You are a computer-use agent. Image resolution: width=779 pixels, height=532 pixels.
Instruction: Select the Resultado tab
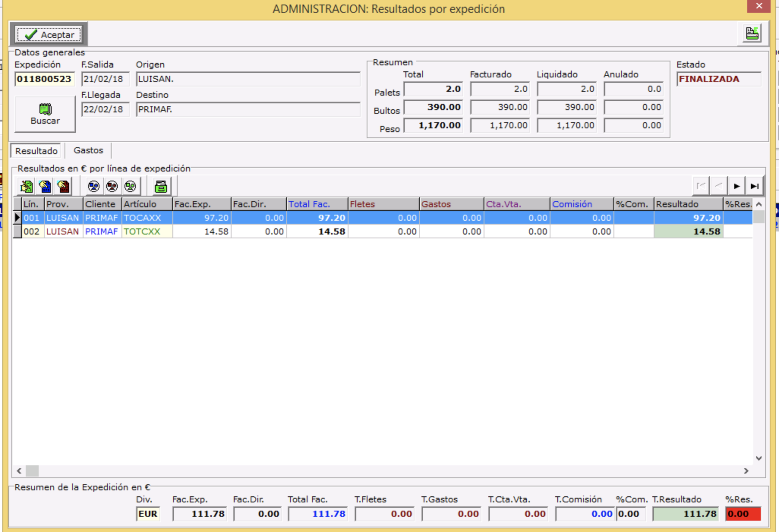(x=36, y=151)
